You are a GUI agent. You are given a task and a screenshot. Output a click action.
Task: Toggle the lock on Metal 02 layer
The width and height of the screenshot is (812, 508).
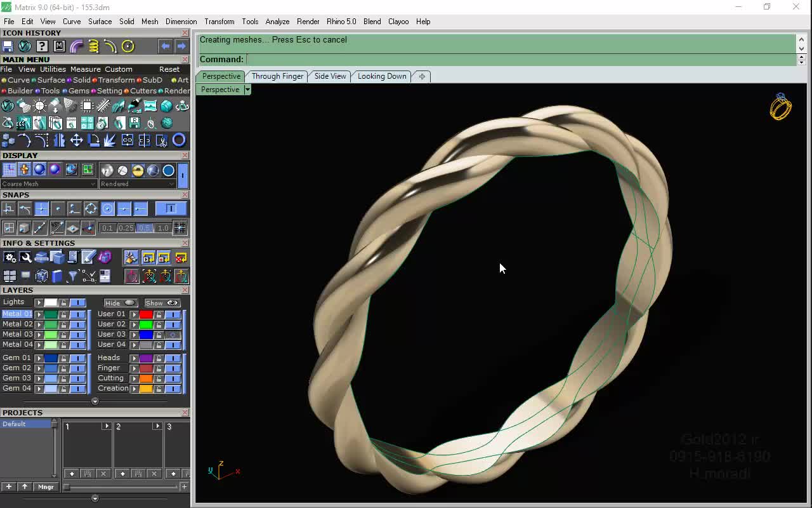[x=63, y=324]
